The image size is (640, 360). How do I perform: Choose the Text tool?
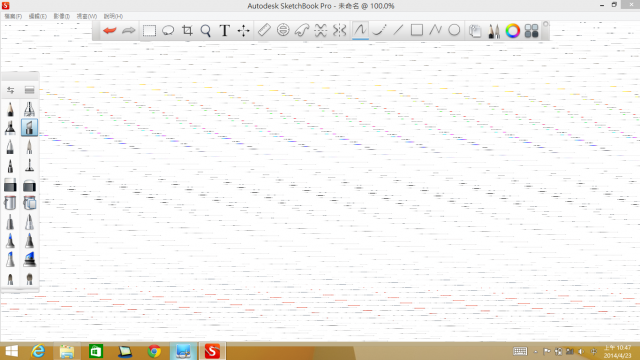[x=224, y=31]
